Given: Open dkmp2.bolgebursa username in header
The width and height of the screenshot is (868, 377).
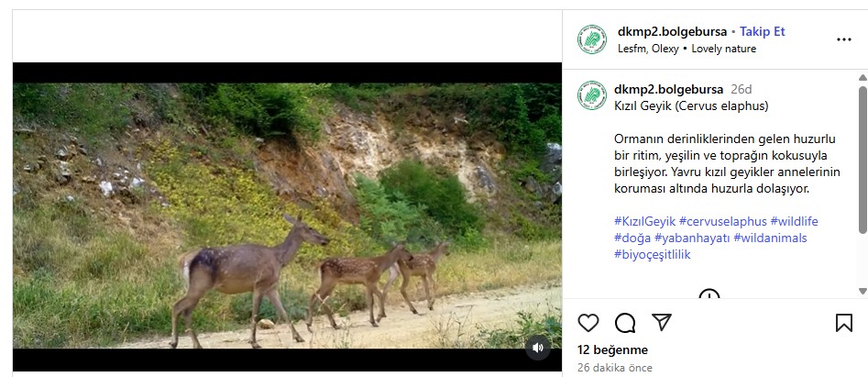Looking at the screenshot, I should (673, 31).
